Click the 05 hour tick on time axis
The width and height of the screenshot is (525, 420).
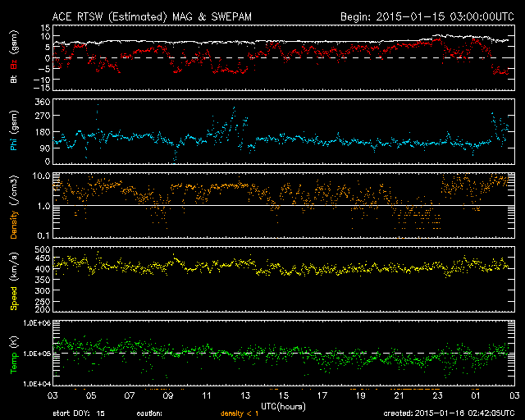click(x=92, y=396)
